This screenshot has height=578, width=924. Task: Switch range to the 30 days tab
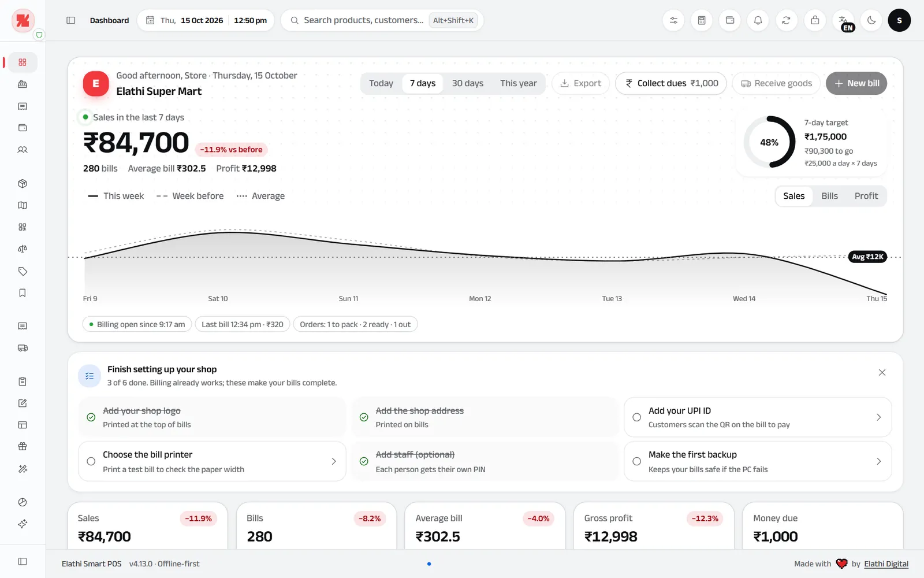pos(467,83)
